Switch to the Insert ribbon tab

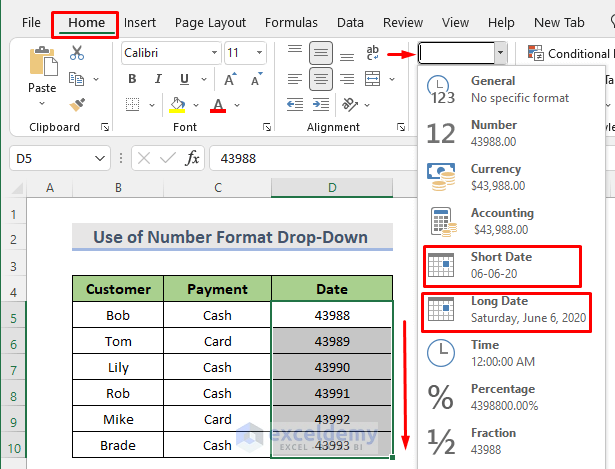(140, 23)
